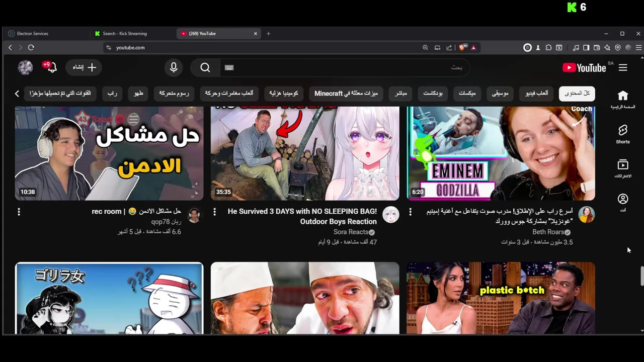
Task: Click the YouTube logo
Action: point(584,67)
